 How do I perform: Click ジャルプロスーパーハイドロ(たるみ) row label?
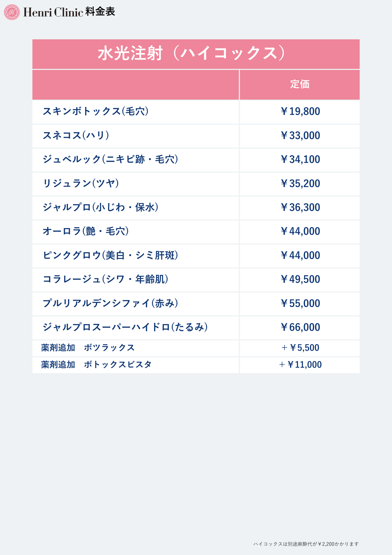(x=125, y=327)
